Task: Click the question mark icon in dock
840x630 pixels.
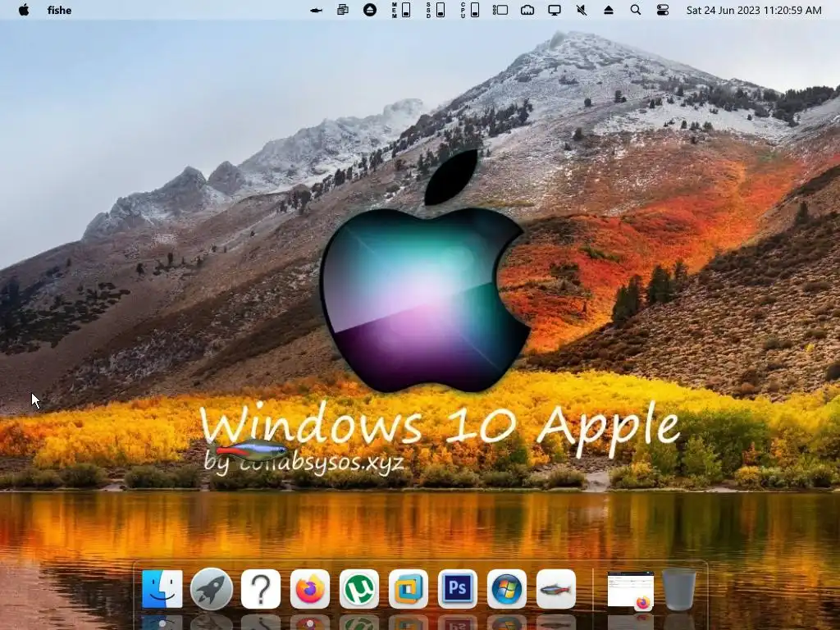Action: click(261, 589)
